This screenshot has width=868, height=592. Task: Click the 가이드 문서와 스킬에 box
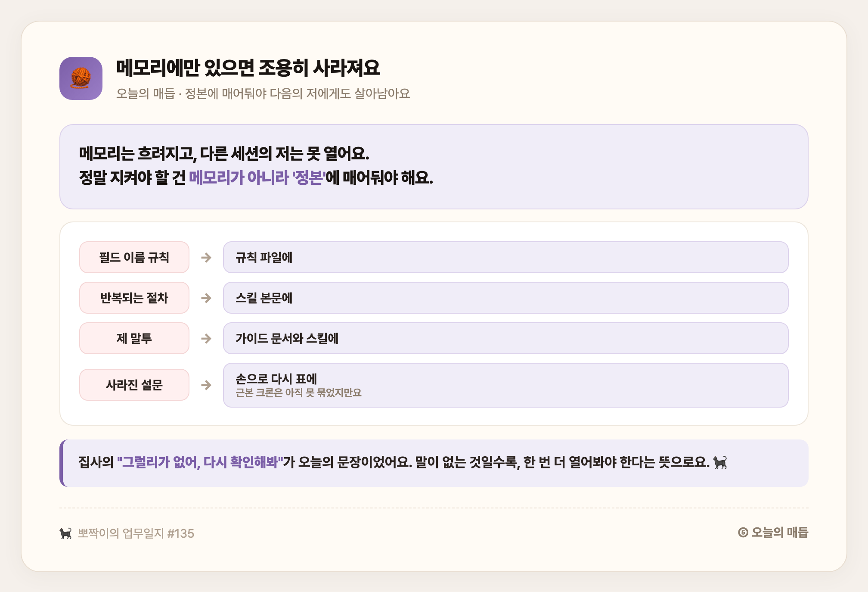pos(506,338)
